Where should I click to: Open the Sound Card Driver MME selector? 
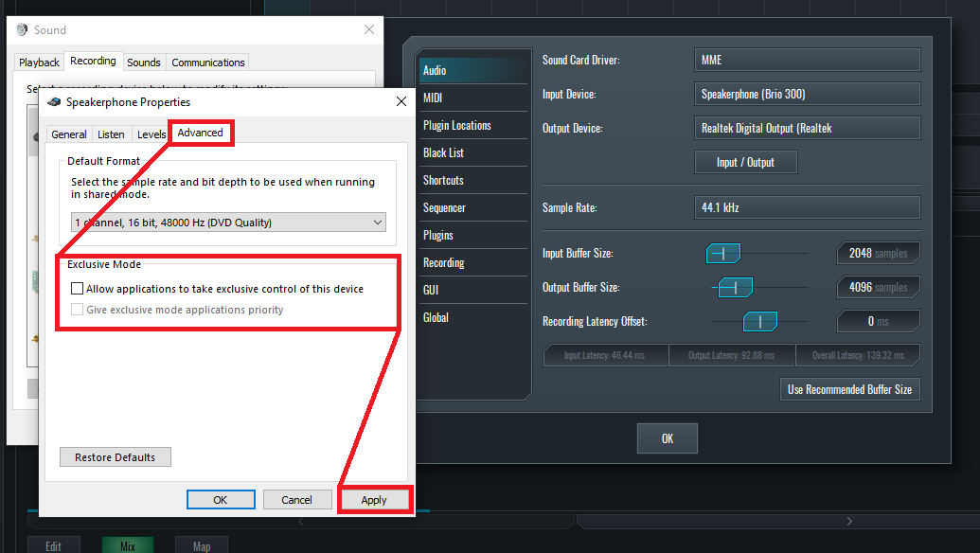807,60
